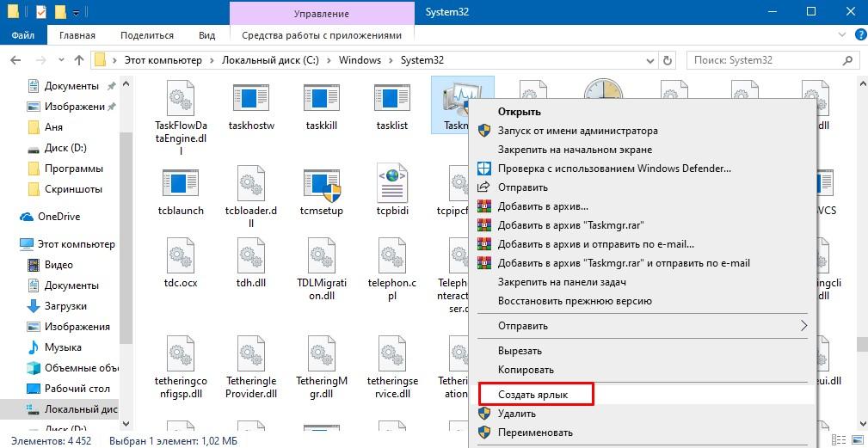Viewport: 868px width, 448px height.
Task: Click the Локальный диск (C:) breadcrumb
Action: 270,60
